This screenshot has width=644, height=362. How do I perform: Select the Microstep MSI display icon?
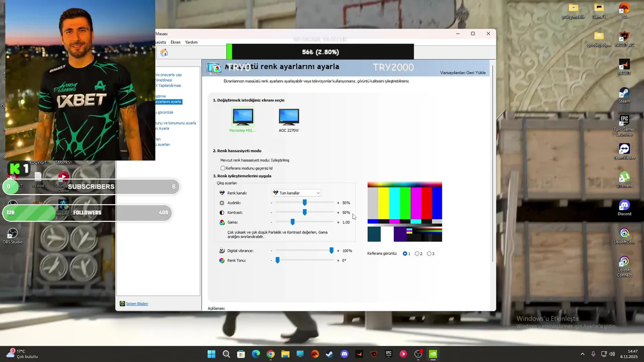pyautogui.click(x=243, y=117)
